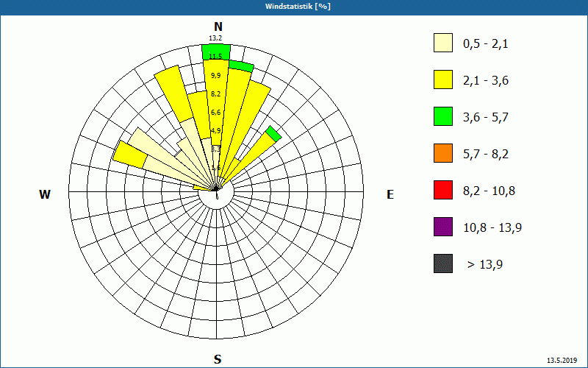
Task: Click the green tip of the northeast bar
Action: point(273,134)
